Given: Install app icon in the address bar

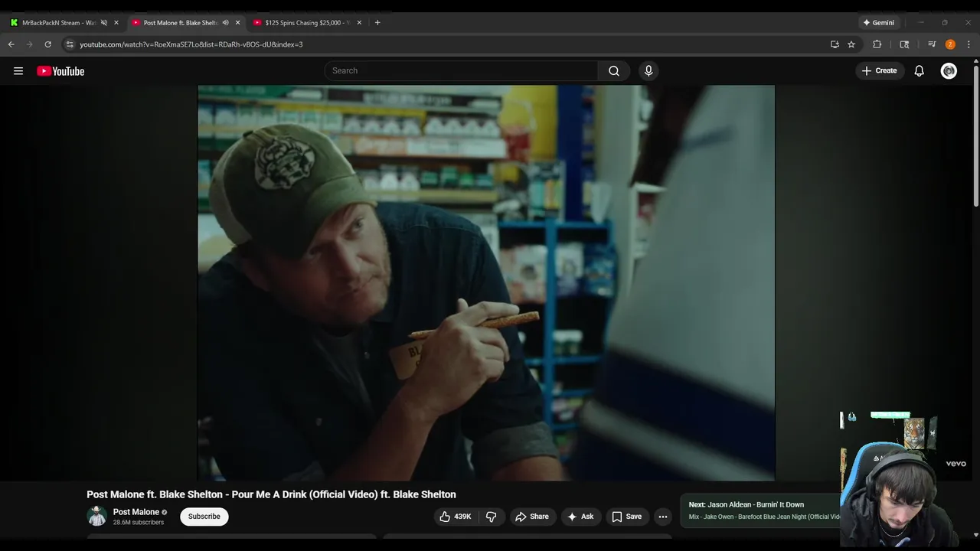Looking at the screenshot, I should tap(835, 44).
